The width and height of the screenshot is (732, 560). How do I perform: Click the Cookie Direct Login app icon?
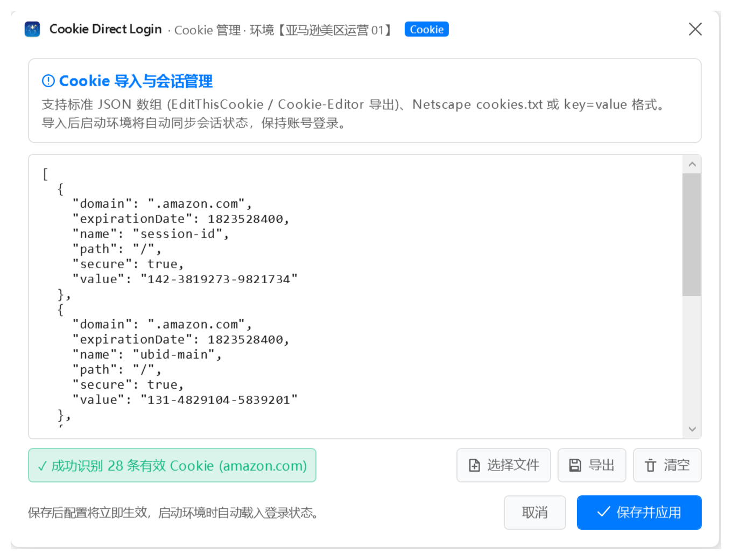pos(32,29)
